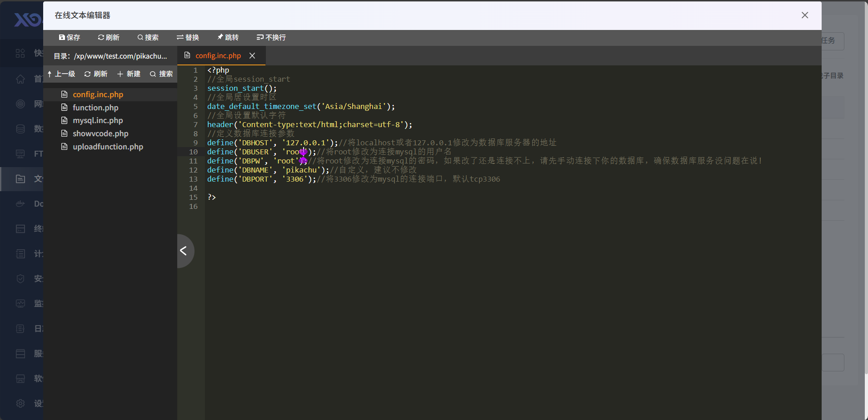Go up one level with 上一级
The width and height of the screenshot is (868, 420).
coord(61,74)
